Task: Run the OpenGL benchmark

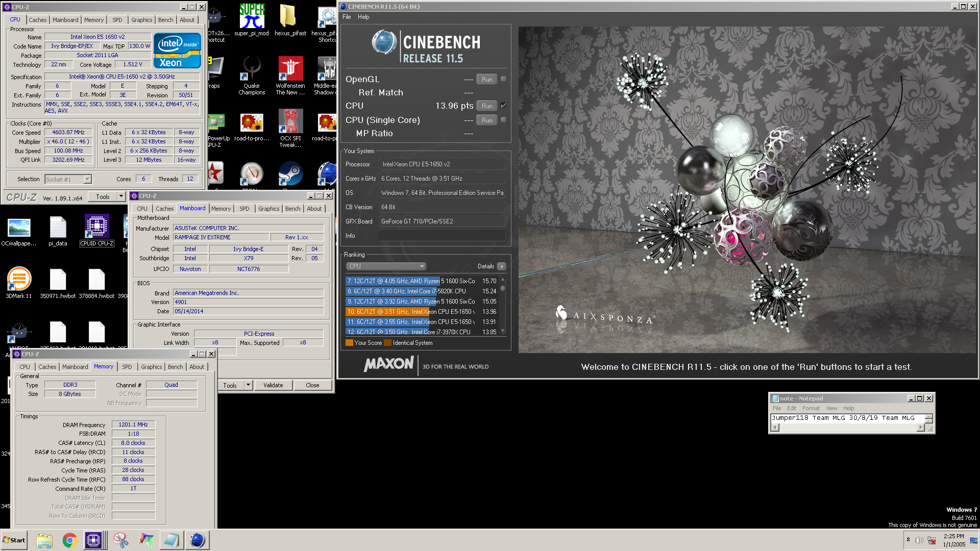Action: click(487, 80)
